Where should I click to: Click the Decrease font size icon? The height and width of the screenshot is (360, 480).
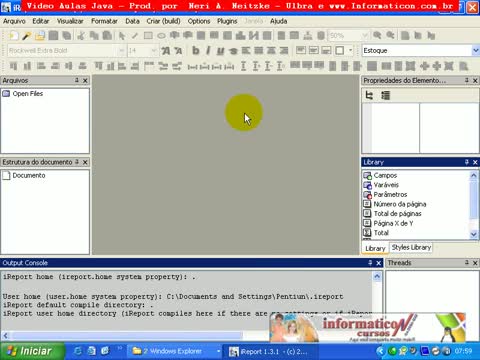[179, 51]
